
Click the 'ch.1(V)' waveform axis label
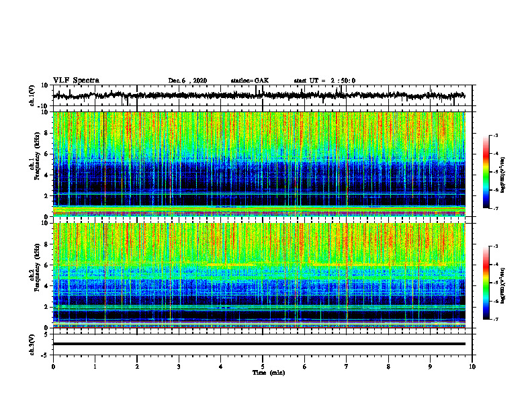pos(32,95)
